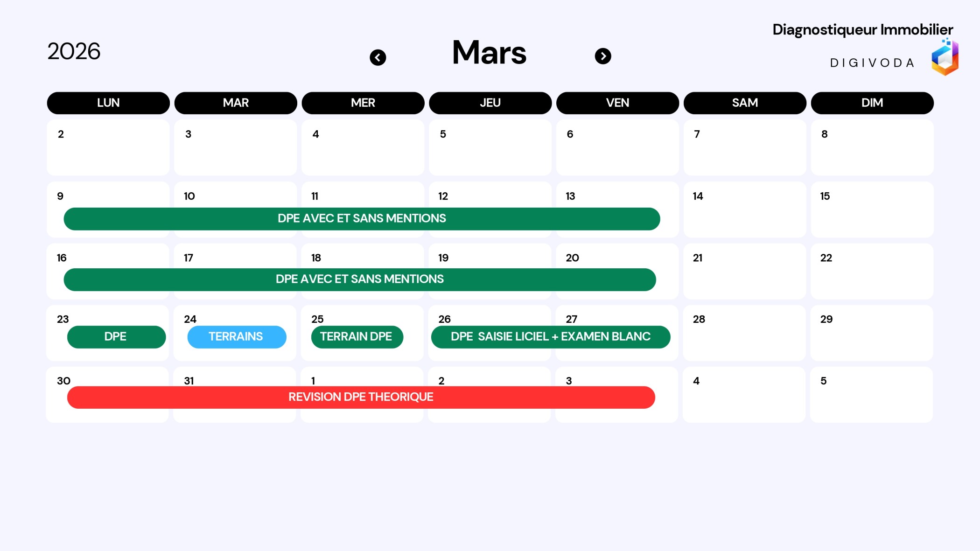
Task: Open the red REVISION DPE THEORIQUE event
Action: point(361,398)
